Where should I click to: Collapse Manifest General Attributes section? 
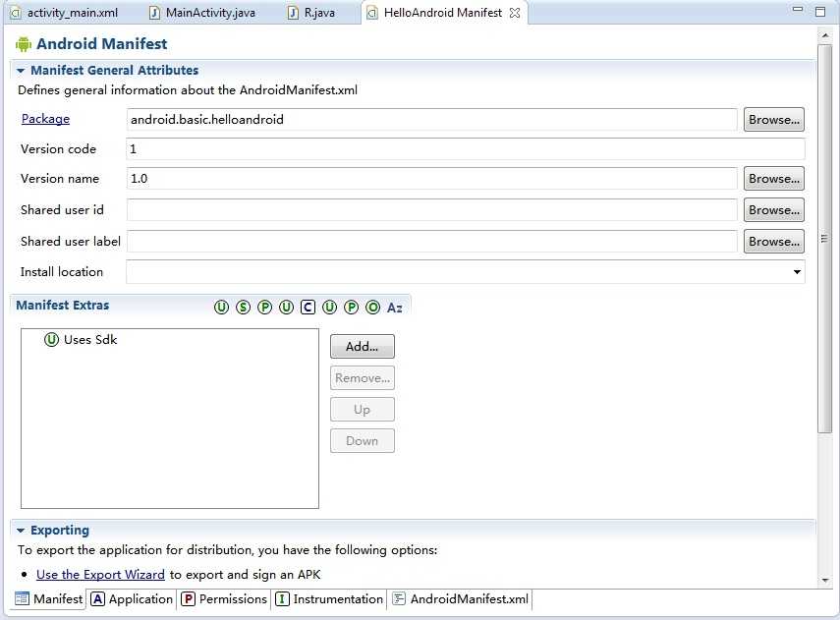[x=21, y=71]
